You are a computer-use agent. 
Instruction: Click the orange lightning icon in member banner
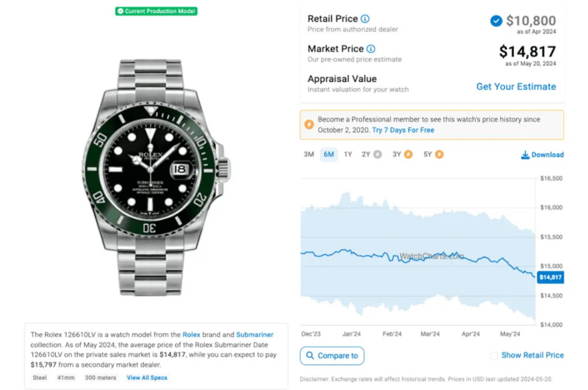[x=309, y=125]
